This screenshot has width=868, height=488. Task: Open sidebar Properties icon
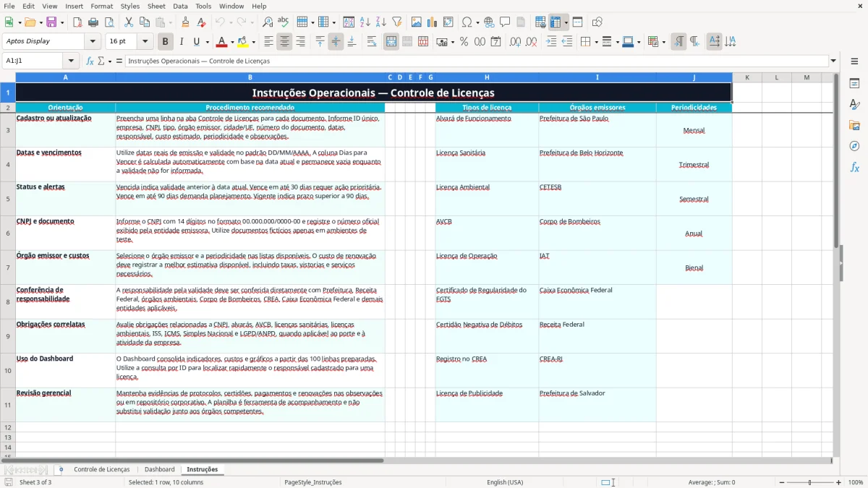pyautogui.click(x=854, y=83)
